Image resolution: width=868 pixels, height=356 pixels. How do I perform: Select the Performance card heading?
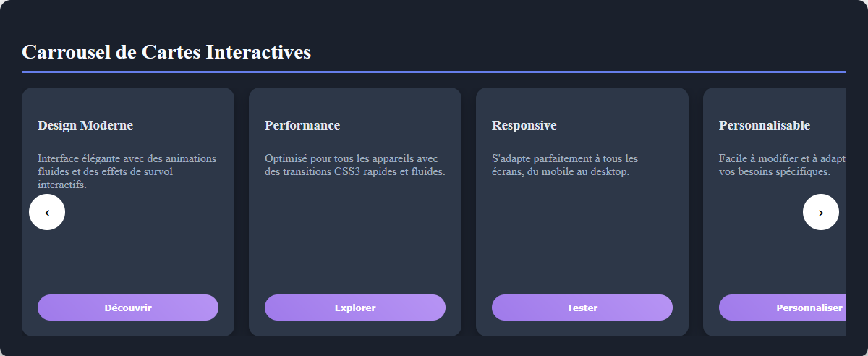pos(302,125)
